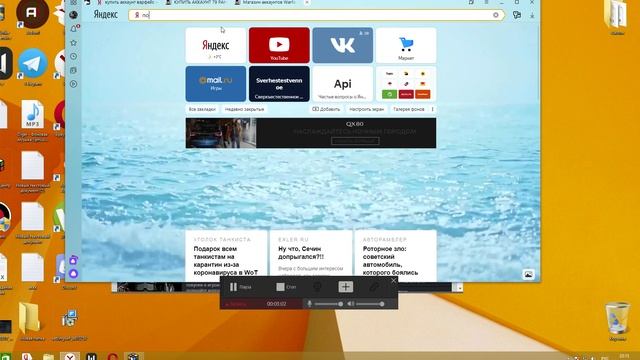Click the down arrow at the right end of the strip behind the recorder
Viewport: 640px width, 360px height.
click(460, 288)
